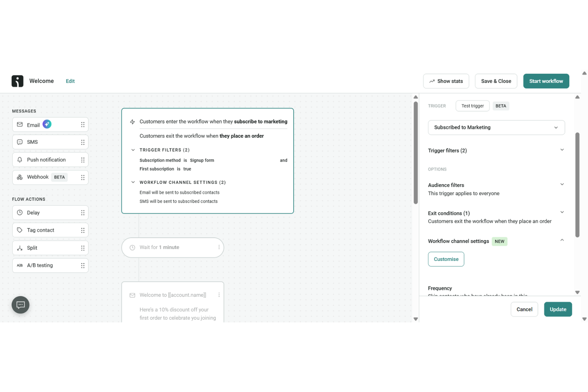Screen dimensions: 588x392
Task: Click the clock icon in Wait step
Action: [x=133, y=247]
